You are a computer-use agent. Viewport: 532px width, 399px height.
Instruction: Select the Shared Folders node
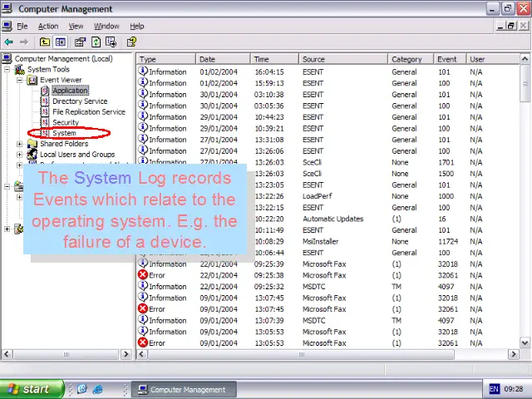click(64, 144)
